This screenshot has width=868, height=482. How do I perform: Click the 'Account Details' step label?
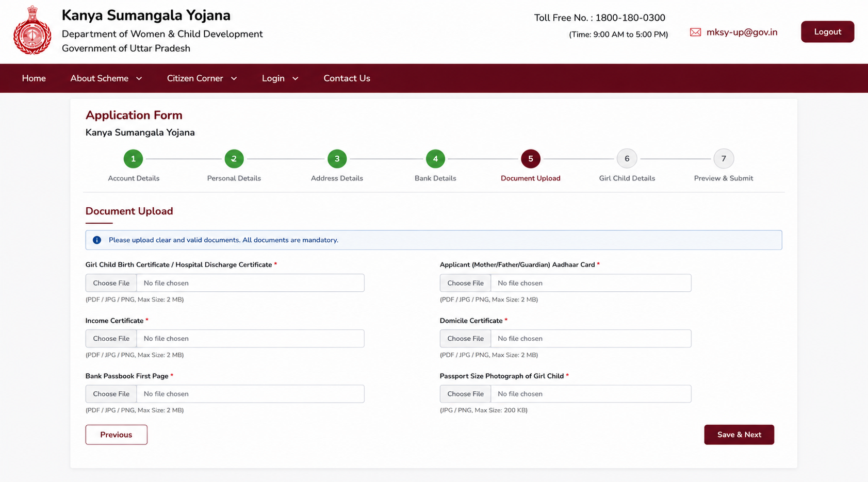click(x=134, y=178)
